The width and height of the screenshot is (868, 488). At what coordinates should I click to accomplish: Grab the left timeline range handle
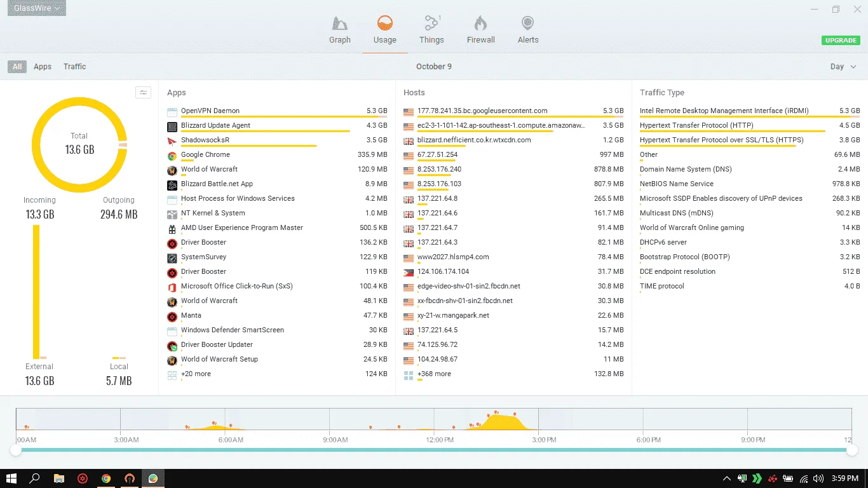coord(16,450)
